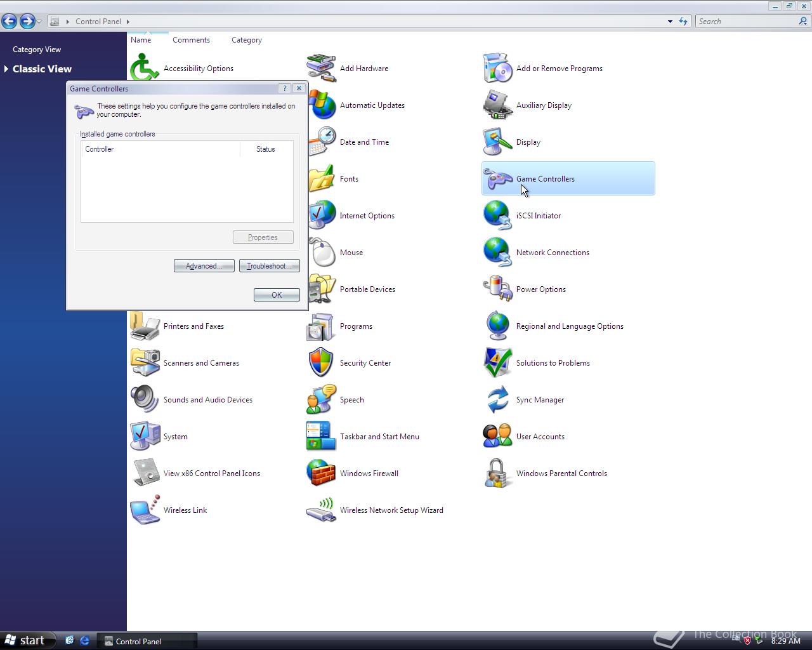Open the Accessibility Options icon
The image size is (812, 650).
pyautogui.click(x=145, y=68)
